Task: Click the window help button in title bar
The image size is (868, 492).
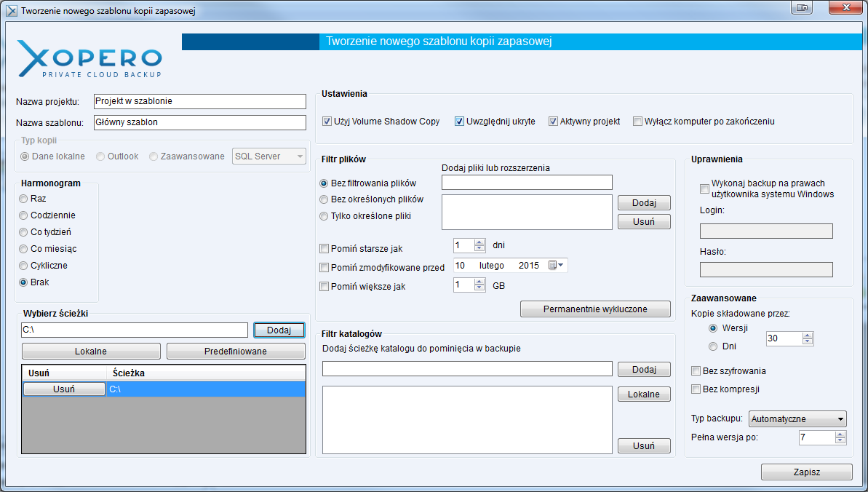Action: click(801, 8)
